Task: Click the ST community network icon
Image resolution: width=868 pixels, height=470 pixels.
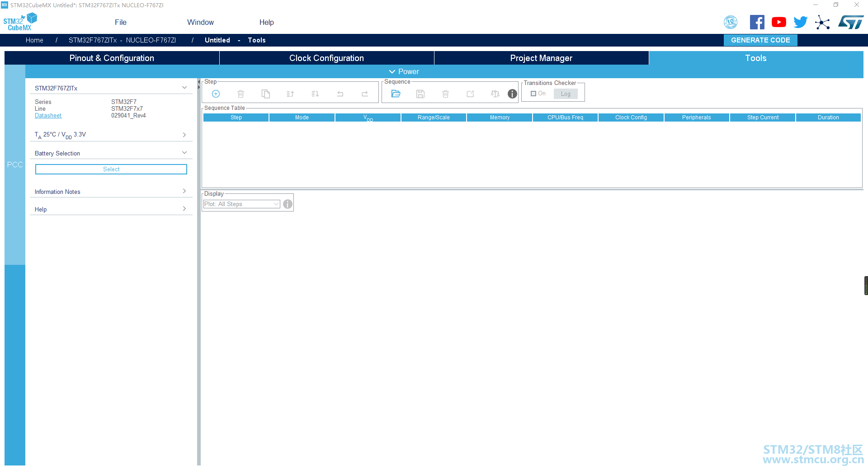Action: (x=822, y=22)
